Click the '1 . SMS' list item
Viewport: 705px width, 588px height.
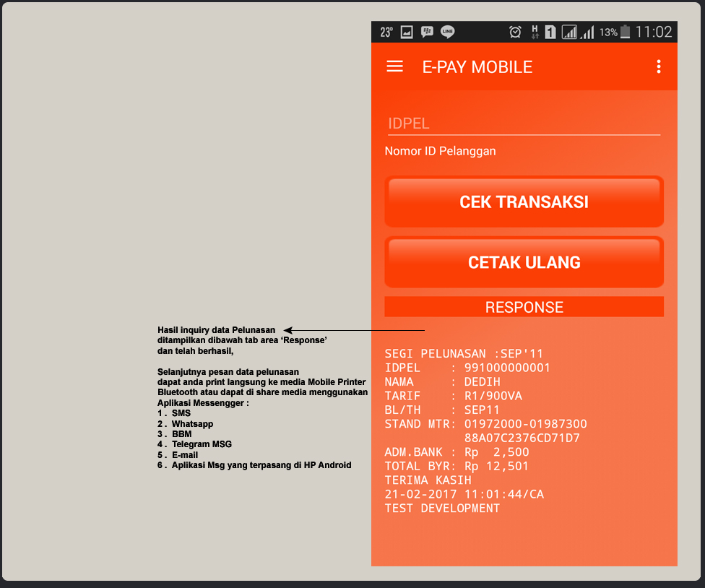pyautogui.click(x=174, y=413)
